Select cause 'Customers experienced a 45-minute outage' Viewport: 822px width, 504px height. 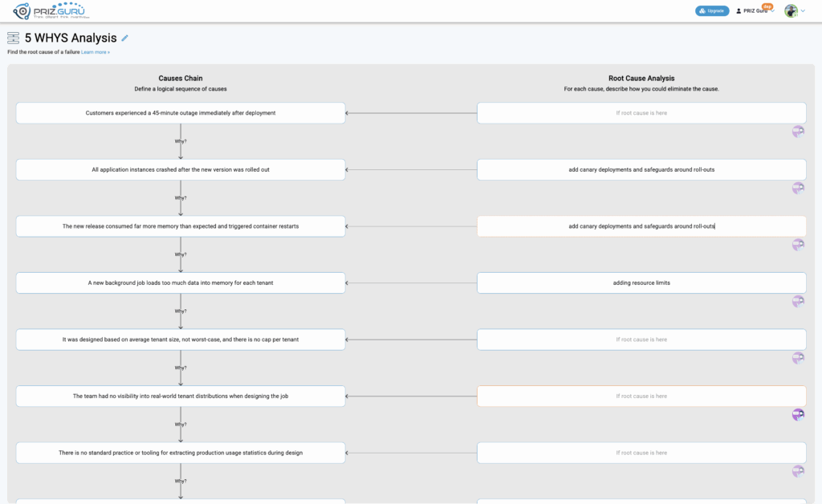point(181,113)
